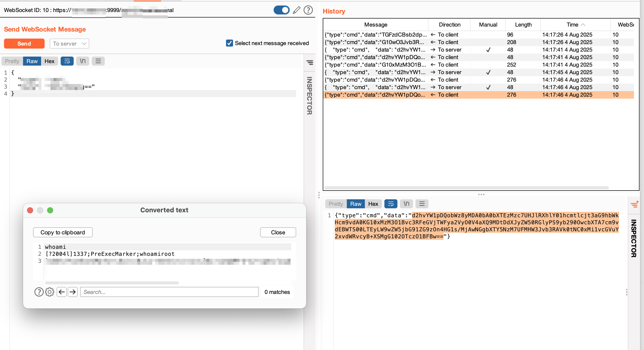Toggle word wrap icon in send editor
Viewport: 644px width, 350px height.
coord(67,61)
